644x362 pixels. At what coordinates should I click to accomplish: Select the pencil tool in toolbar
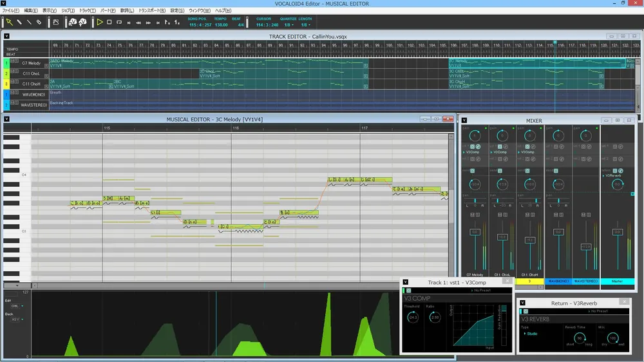19,22
